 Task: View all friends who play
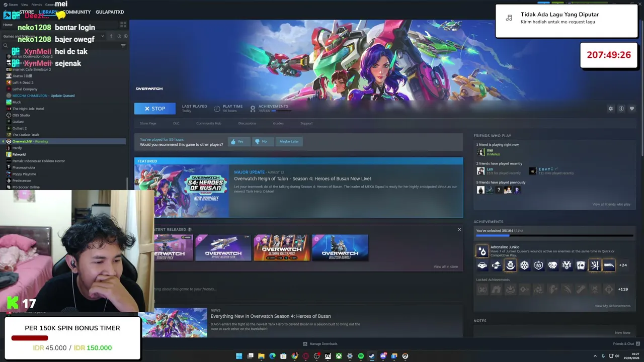point(611,204)
